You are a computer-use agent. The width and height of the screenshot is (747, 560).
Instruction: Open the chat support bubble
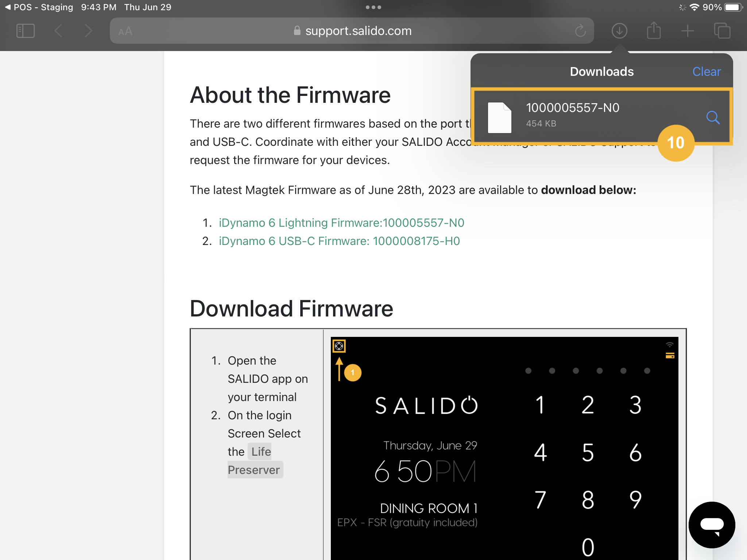712,525
